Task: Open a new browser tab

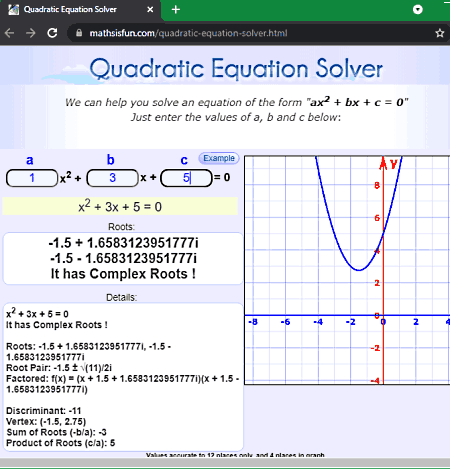Action: 176,10
